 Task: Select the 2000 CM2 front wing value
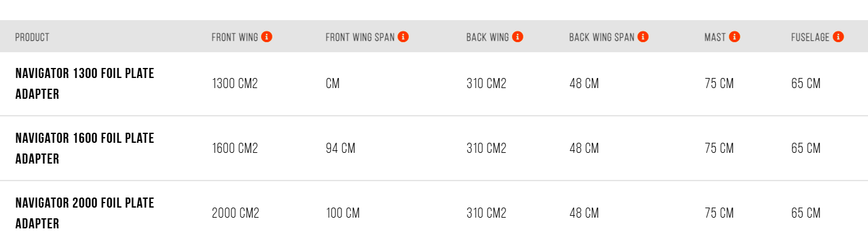pos(235,213)
